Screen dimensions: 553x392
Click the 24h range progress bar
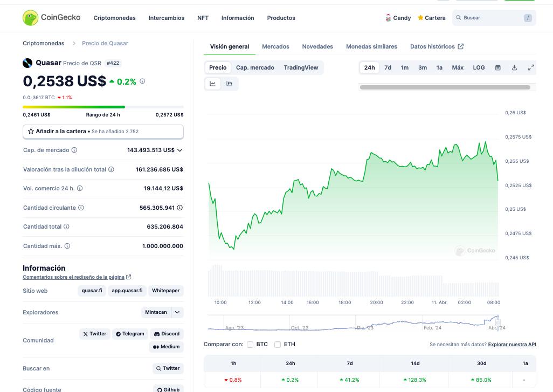(x=103, y=107)
